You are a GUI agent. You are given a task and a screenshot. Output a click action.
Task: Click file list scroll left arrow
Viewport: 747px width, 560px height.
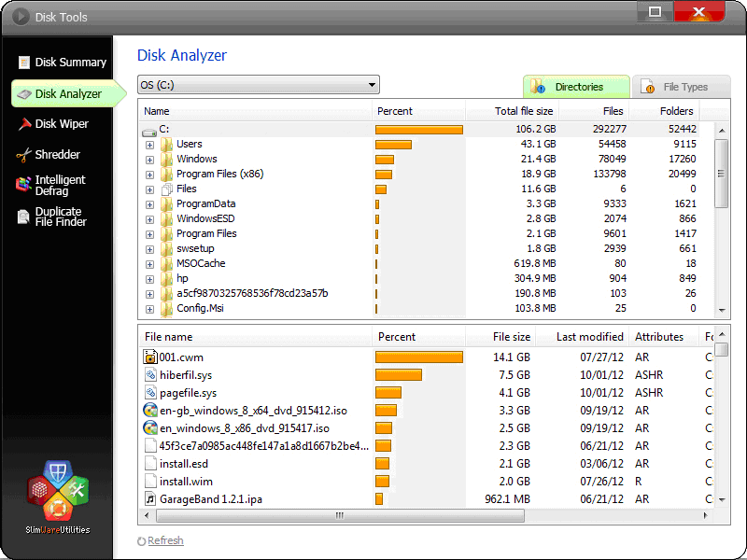click(147, 516)
